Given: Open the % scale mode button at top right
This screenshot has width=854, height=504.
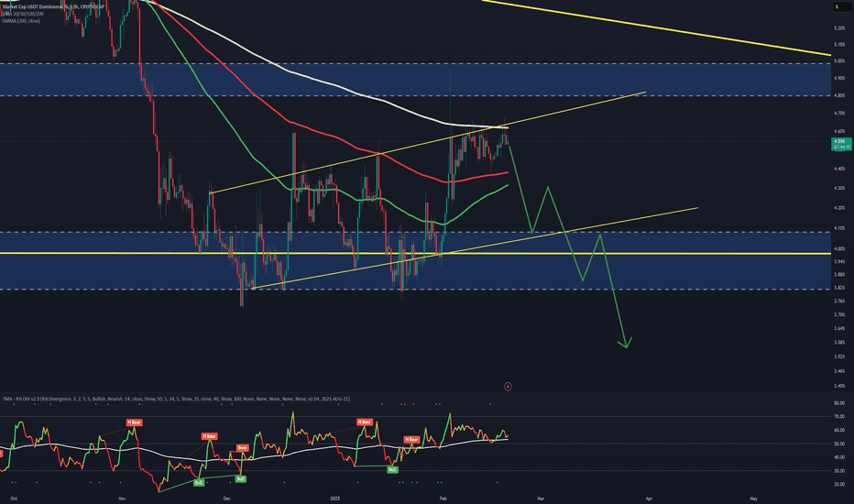Looking at the screenshot, I should coord(842,6).
